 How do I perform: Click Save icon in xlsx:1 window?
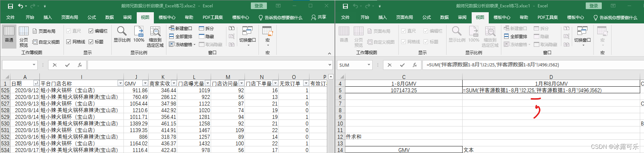click(x=345, y=6)
